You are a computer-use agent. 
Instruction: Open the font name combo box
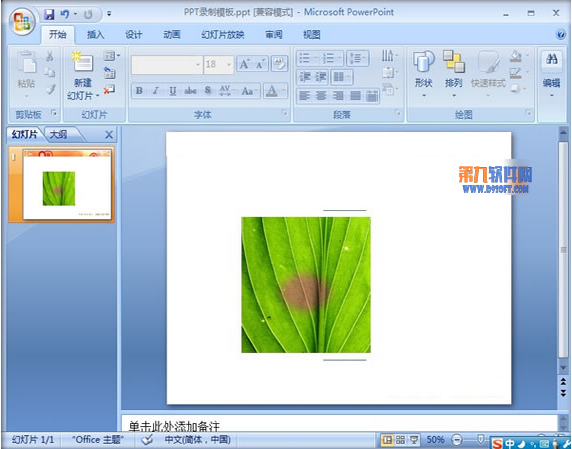pyautogui.click(x=167, y=65)
